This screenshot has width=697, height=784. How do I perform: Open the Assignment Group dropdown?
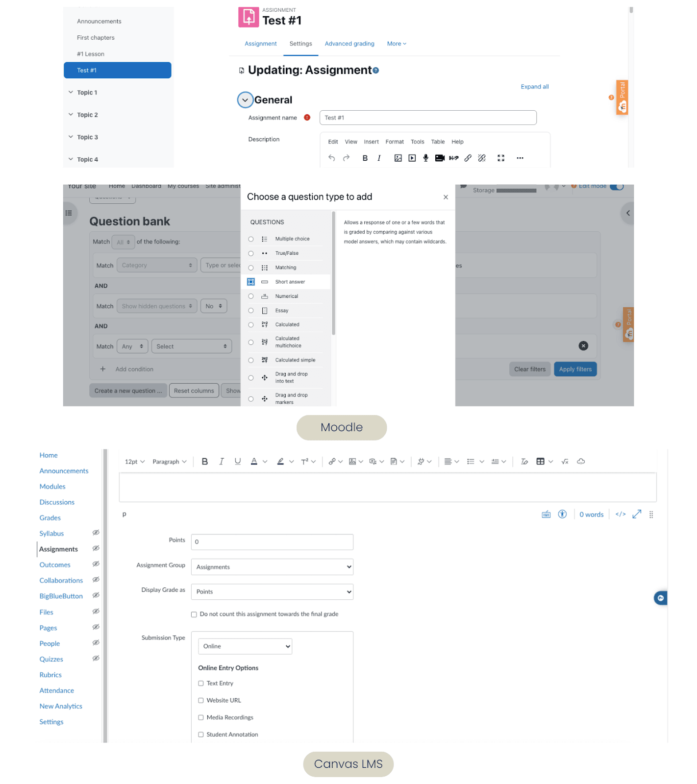coord(272,567)
